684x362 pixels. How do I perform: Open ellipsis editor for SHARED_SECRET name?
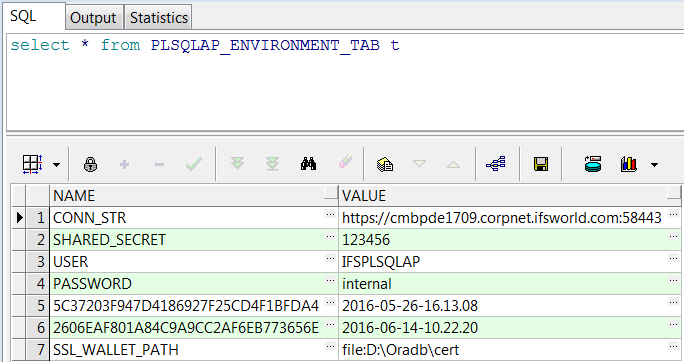(330, 236)
